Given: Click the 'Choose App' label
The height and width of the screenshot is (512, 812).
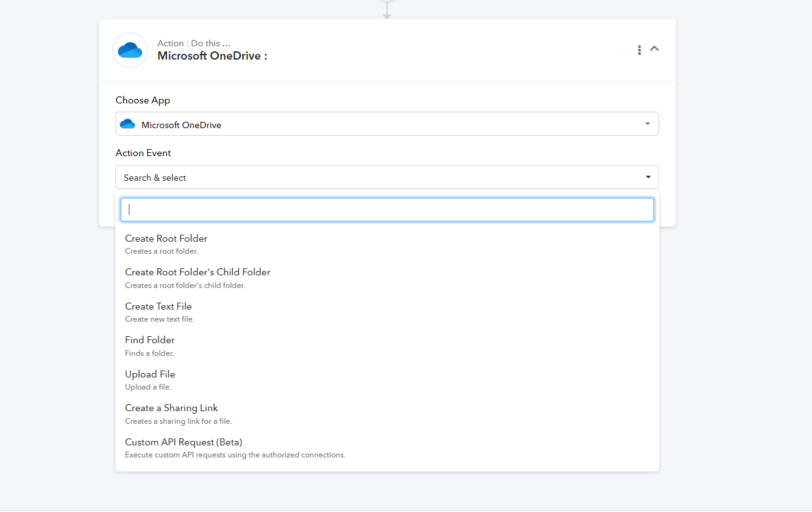Looking at the screenshot, I should 143,100.
